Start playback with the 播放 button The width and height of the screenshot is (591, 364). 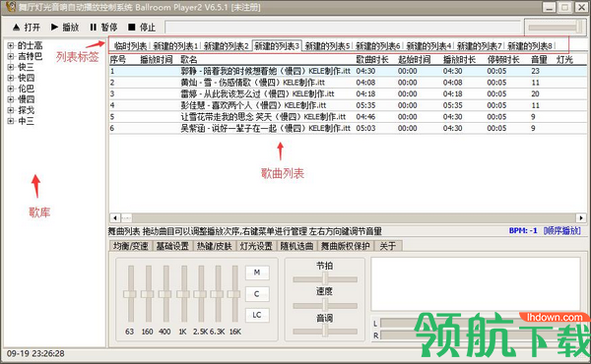pyautogui.click(x=65, y=28)
